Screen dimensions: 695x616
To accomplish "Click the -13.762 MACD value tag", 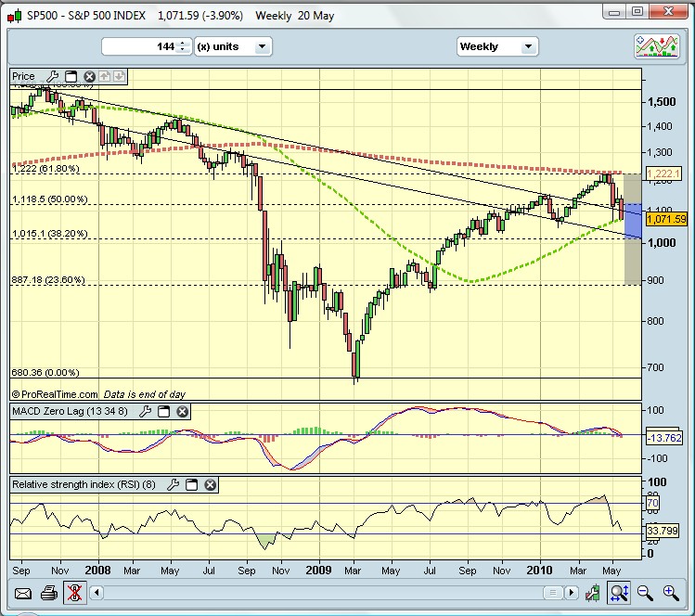I will pyautogui.click(x=664, y=438).
